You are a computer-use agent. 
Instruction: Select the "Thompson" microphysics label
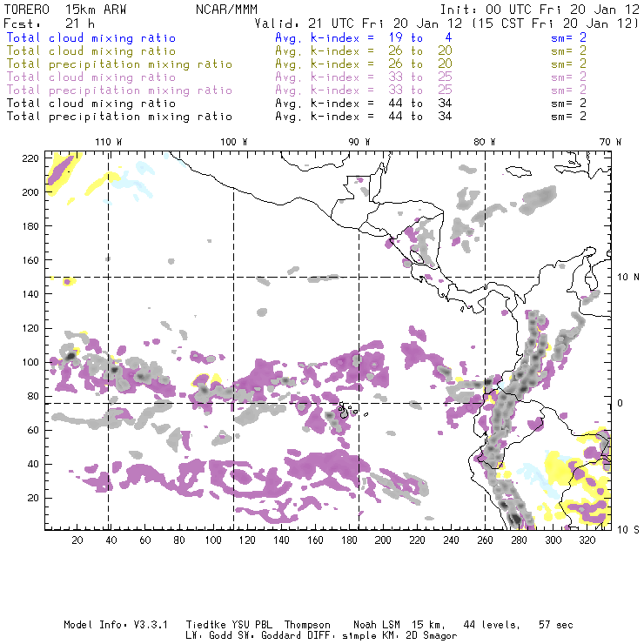[307, 625]
